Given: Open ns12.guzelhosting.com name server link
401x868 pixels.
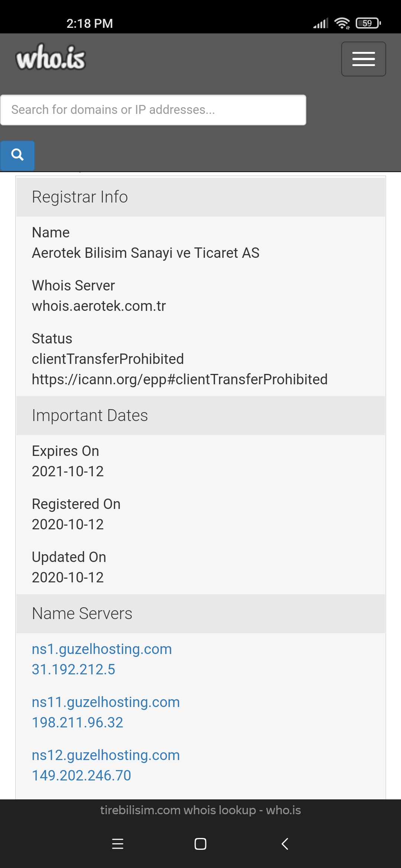Looking at the screenshot, I should tap(106, 755).
